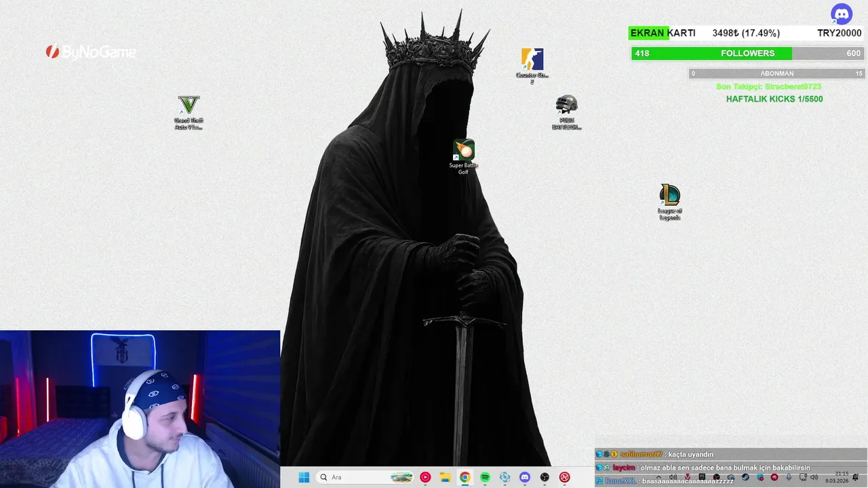Open File Explorer from the taskbar
The height and width of the screenshot is (488, 868).
pyautogui.click(x=445, y=477)
